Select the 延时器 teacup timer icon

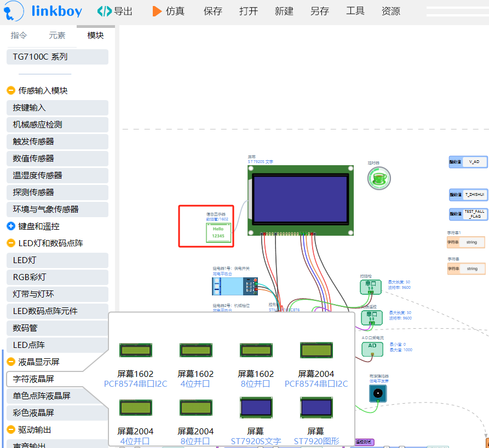[x=379, y=178]
